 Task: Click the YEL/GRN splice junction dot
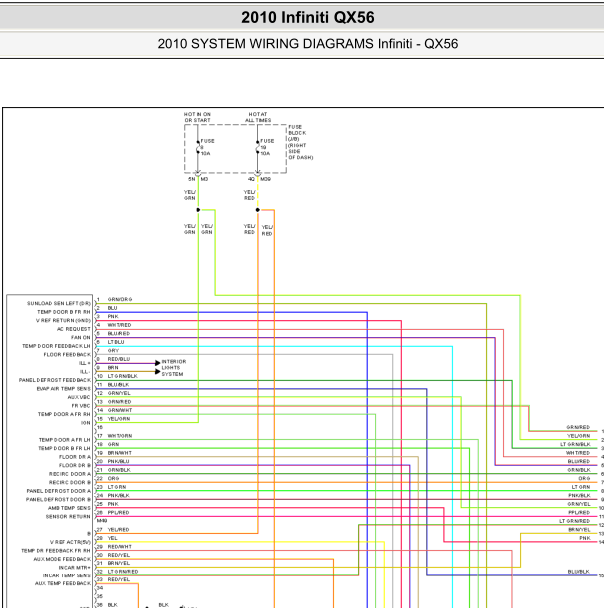click(198, 210)
